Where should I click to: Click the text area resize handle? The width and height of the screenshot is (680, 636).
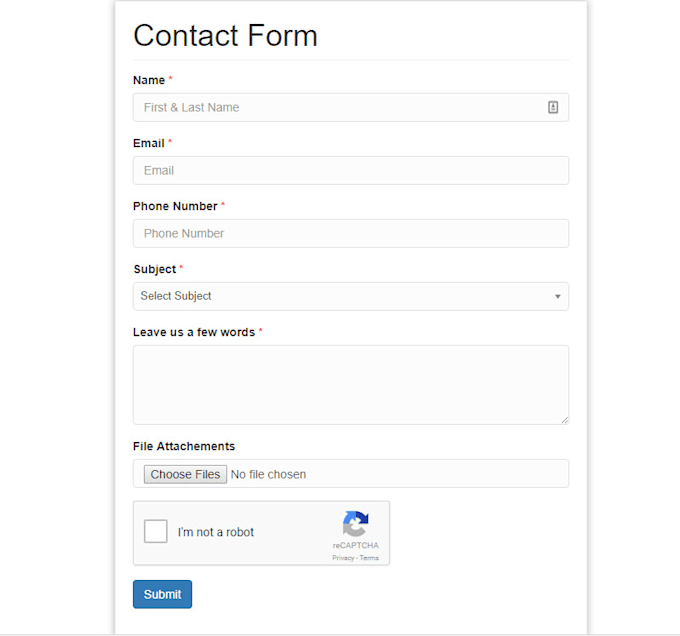(x=564, y=420)
